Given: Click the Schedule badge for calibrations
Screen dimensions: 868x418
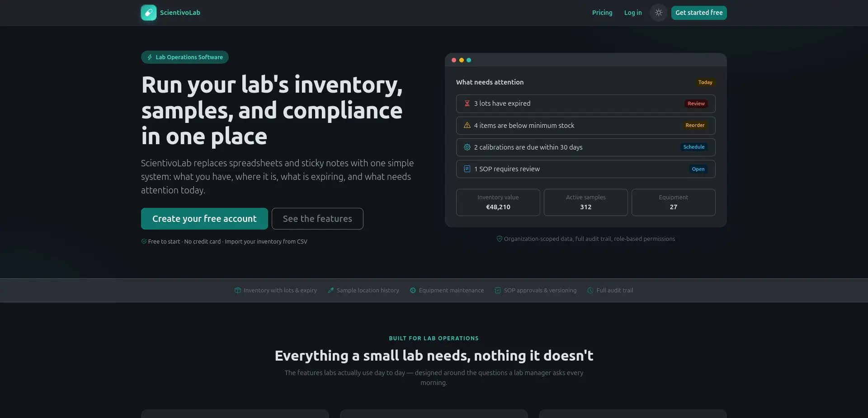Looking at the screenshot, I should tap(694, 147).
